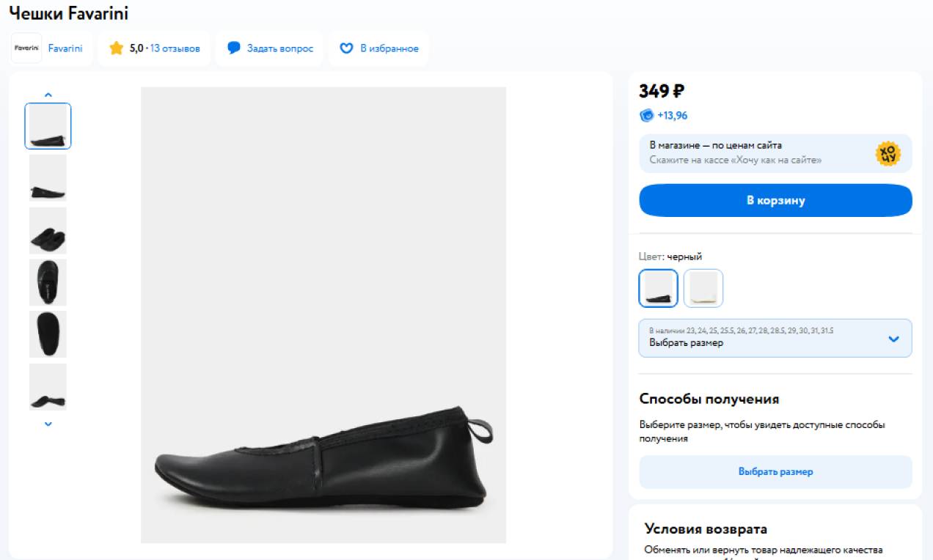933x560 pixels.
Task: Open the '13 отзывов' reviews link
Action: (x=175, y=48)
